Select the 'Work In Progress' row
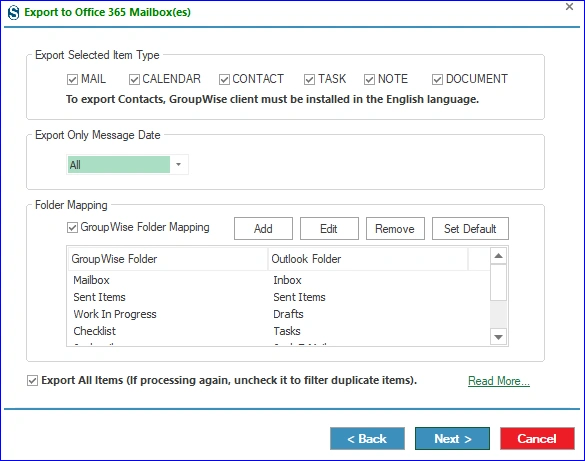Image resolution: width=585 pixels, height=461 pixels. click(x=278, y=314)
